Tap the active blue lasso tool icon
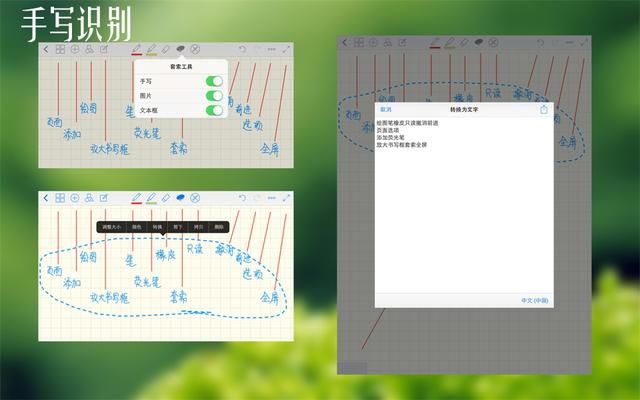The width and height of the screenshot is (640, 400). coord(180,198)
